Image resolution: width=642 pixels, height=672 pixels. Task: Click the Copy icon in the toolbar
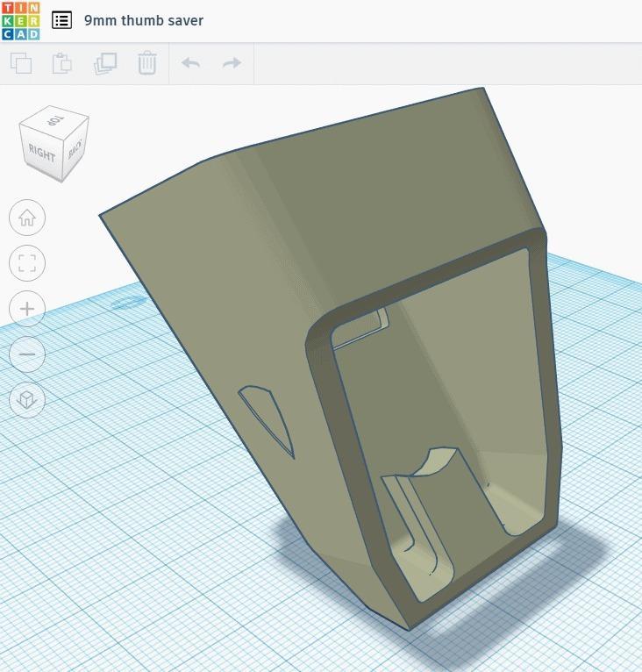tap(21, 63)
